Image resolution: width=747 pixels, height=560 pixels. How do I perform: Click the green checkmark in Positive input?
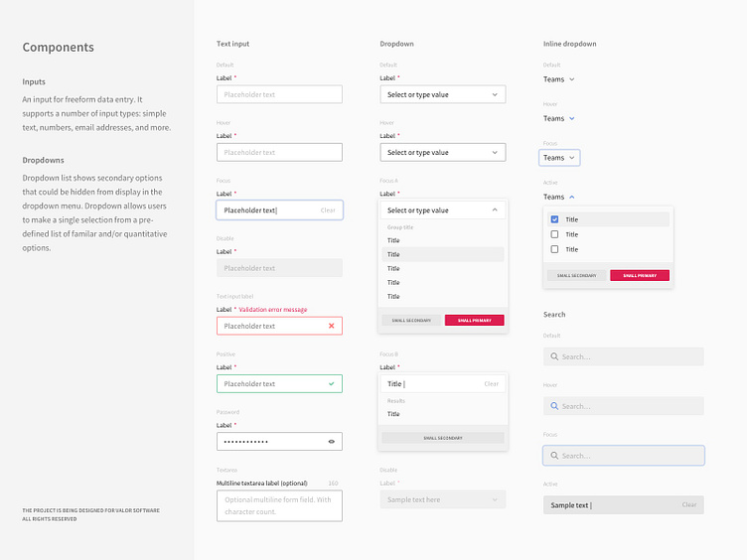tap(331, 384)
